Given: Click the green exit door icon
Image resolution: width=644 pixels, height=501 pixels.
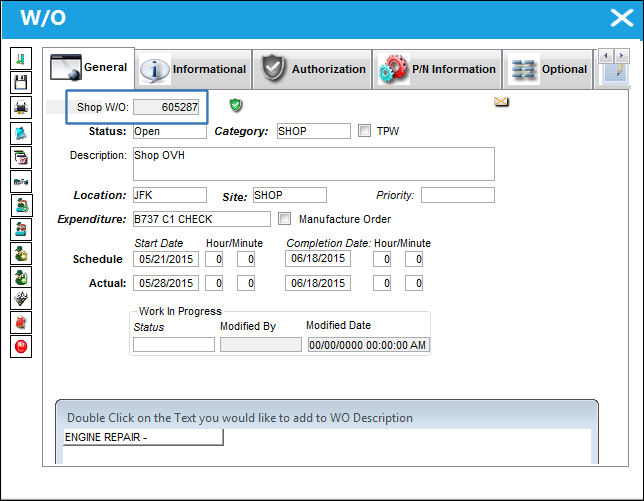Looking at the screenshot, I should coord(21,58).
